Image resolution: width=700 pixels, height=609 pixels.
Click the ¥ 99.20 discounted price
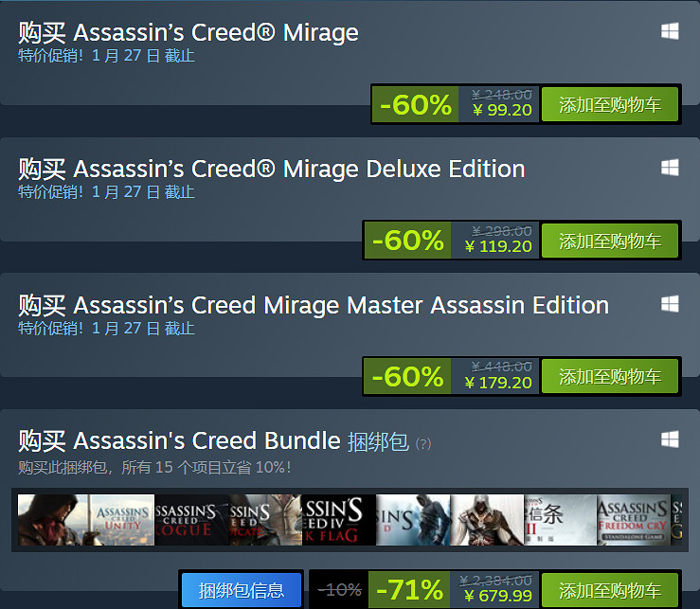click(x=502, y=110)
